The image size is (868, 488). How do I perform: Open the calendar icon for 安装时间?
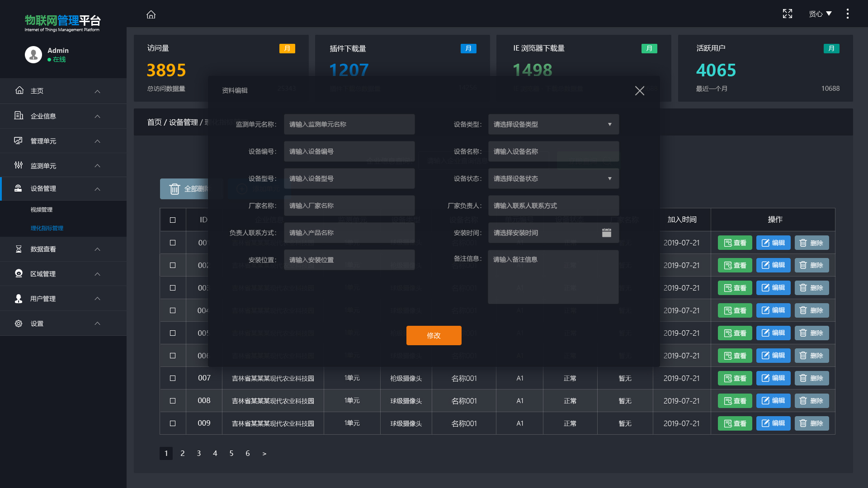point(607,233)
